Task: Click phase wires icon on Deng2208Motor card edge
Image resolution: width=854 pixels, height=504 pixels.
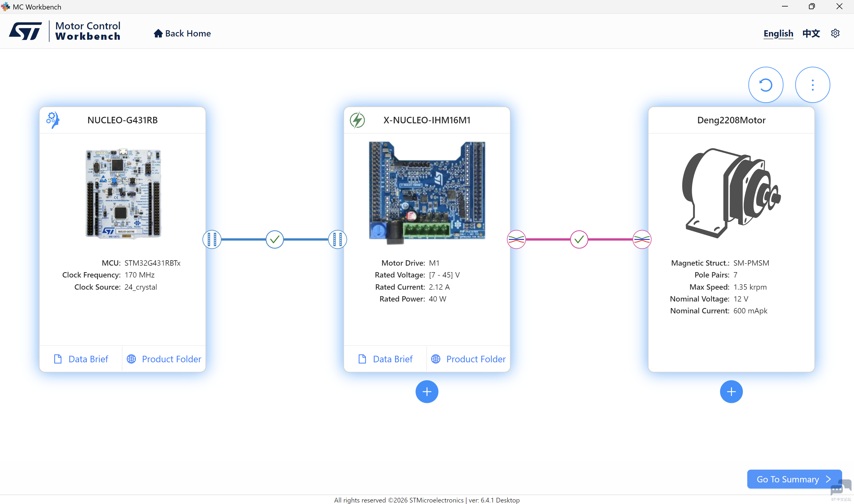Action: (642, 240)
